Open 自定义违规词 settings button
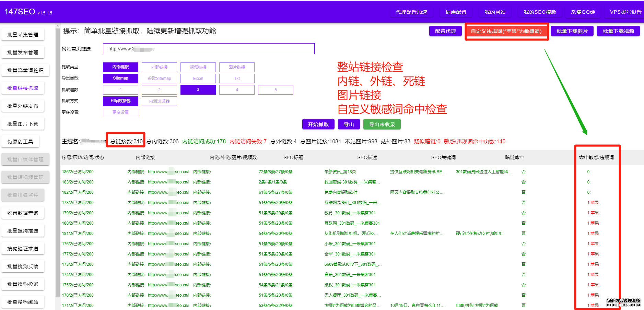Image resolution: width=644 pixels, height=310 pixels. click(x=506, y=31)
